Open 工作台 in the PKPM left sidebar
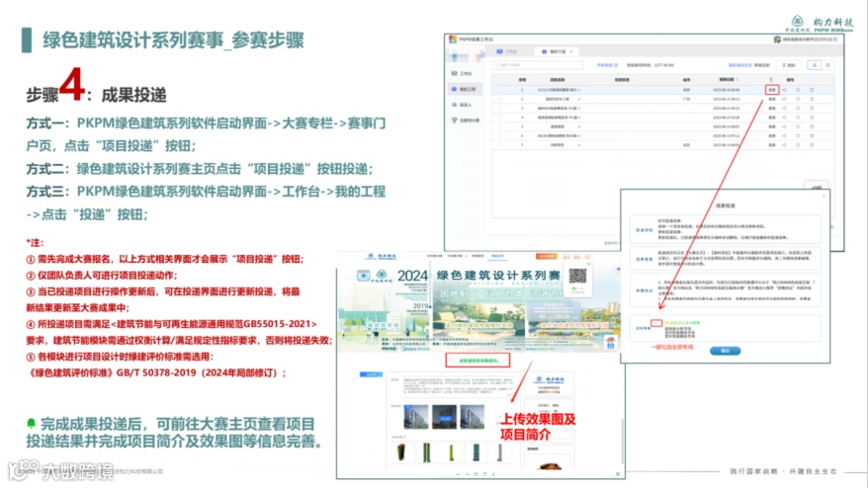 462,73
